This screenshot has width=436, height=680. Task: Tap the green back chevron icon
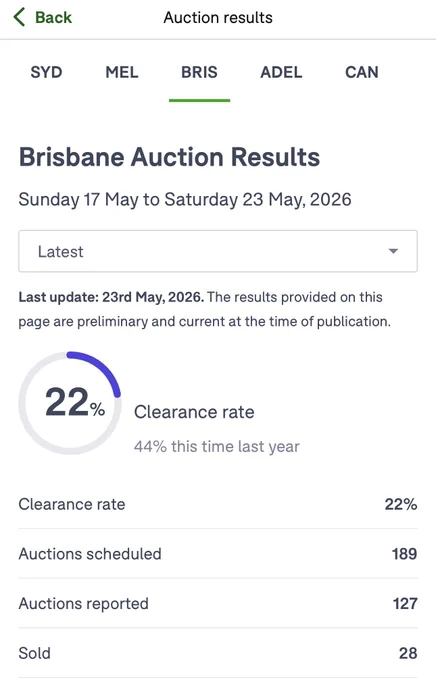19,17
